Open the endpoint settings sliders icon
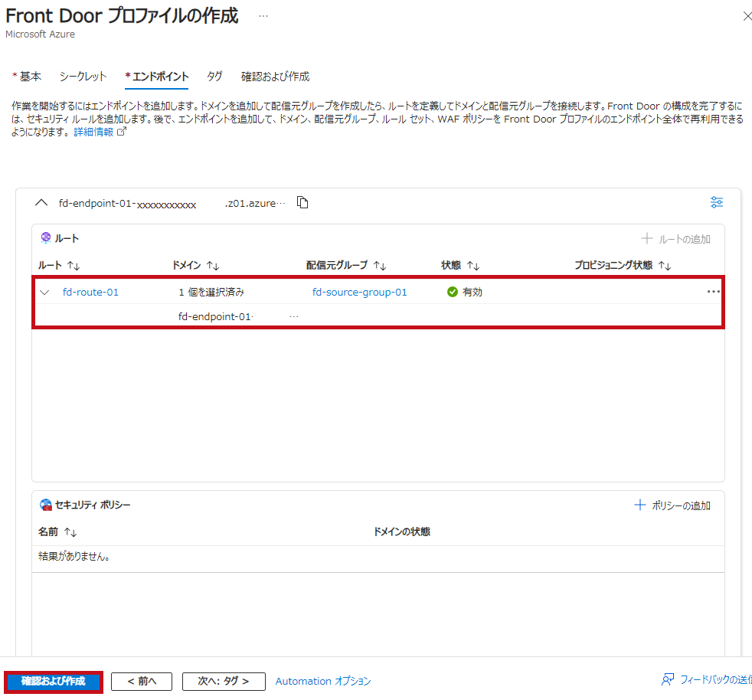 (x=717, y=202)
